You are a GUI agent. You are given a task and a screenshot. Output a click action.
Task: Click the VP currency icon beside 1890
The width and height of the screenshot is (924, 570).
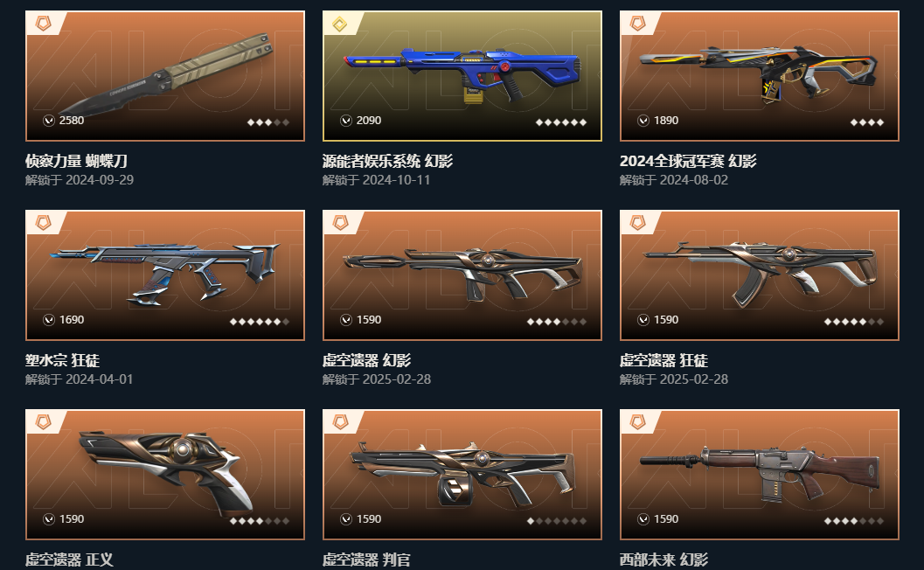[643, 121]
